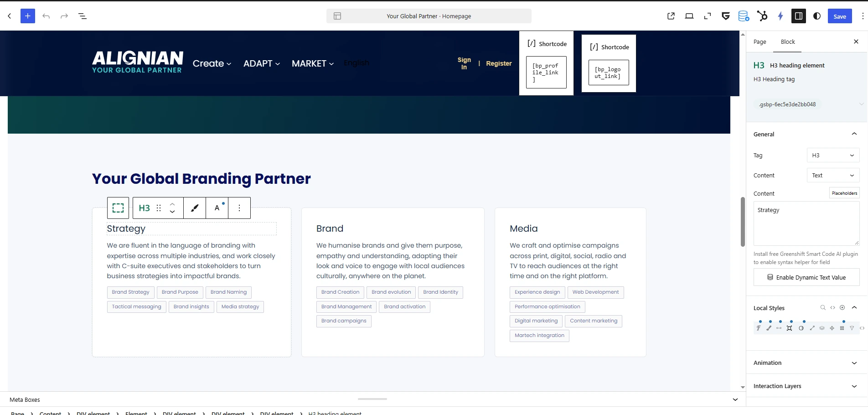Click the undo arrow in top toolbar

pos(46,16)
